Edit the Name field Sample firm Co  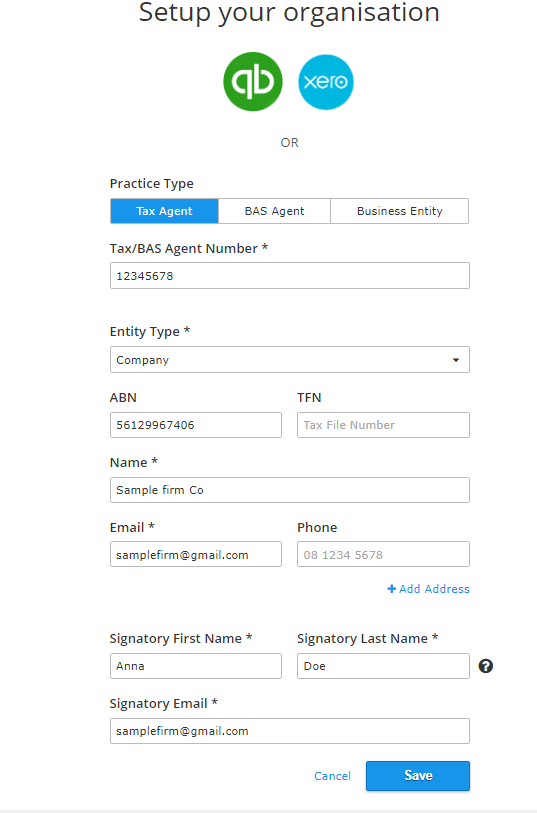pos(290,490)
